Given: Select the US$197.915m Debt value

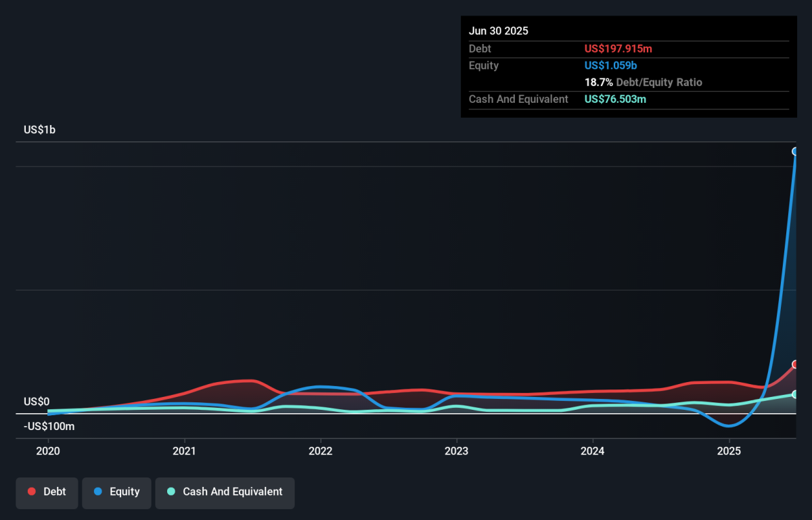Looking at the screenshot, I should (x=618, y=49).
